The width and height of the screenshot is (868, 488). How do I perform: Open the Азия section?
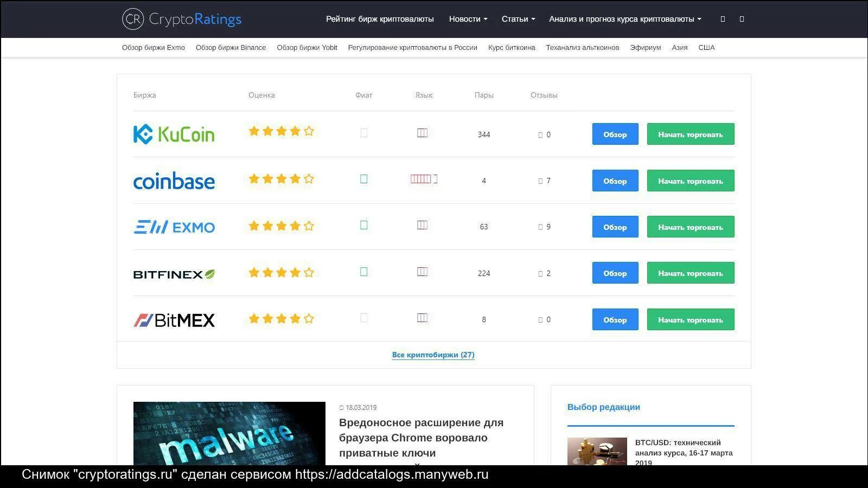[x=680, y=48]
